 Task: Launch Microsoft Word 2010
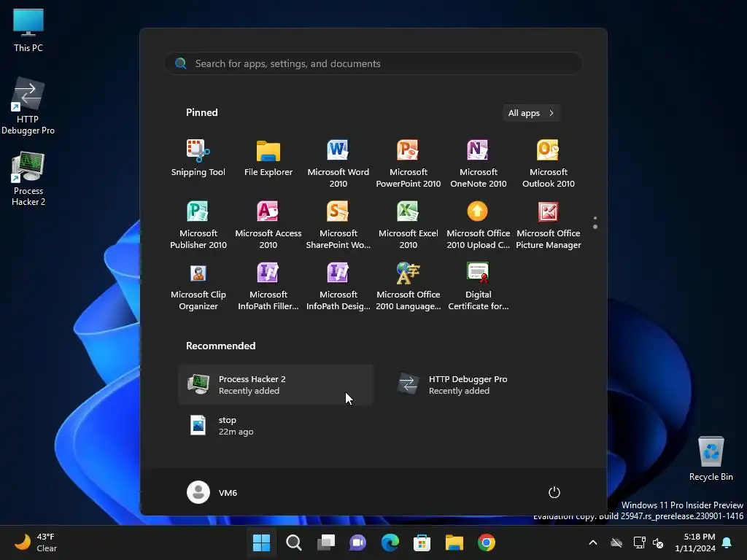pyautogui.click(x=338, y=163)
